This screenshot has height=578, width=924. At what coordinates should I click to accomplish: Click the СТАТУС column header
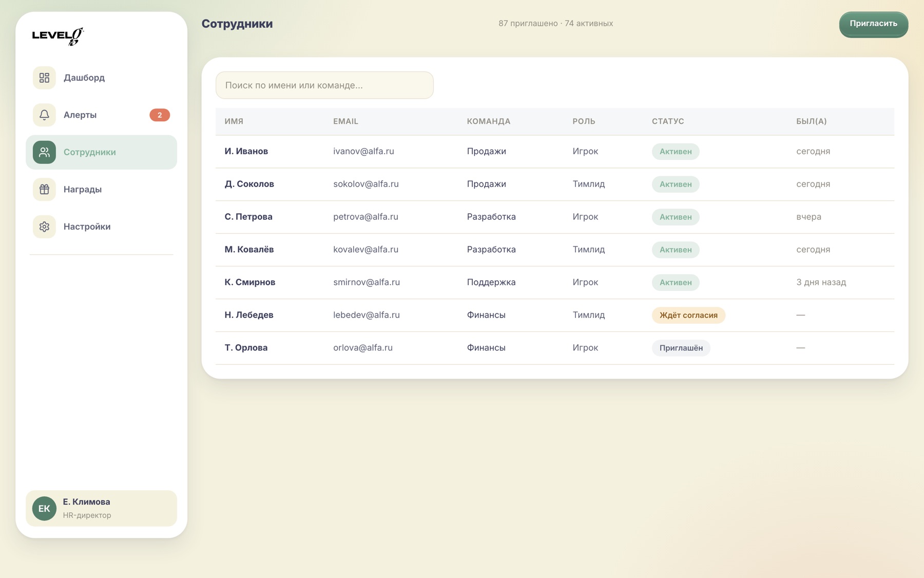(668, 121)
